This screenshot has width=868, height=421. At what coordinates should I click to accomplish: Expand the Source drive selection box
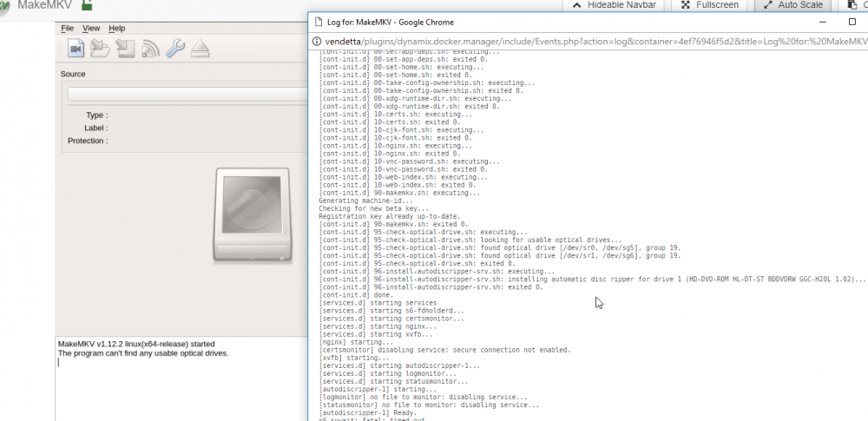(x=187, y=94)
